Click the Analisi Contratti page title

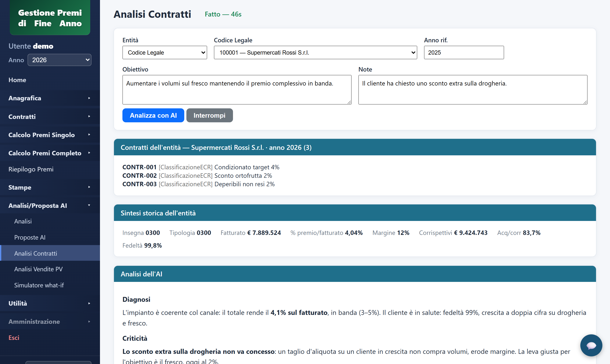(x=152, y=14)
